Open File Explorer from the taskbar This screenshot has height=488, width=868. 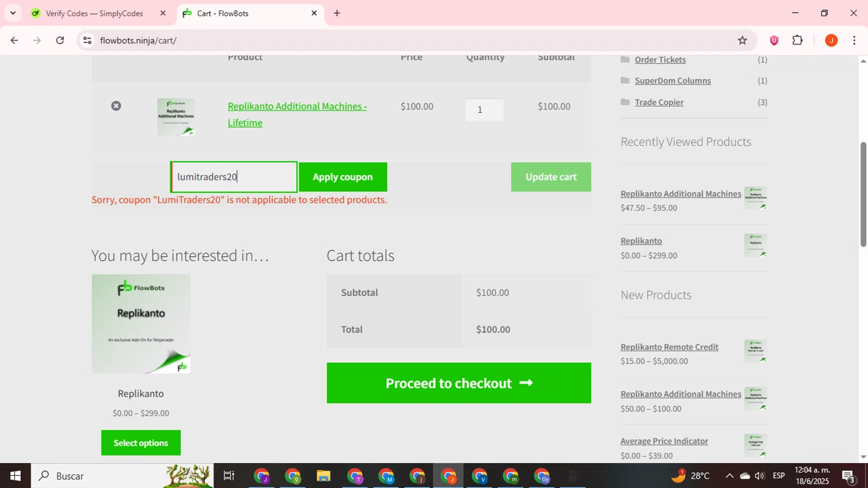[323, 476]
